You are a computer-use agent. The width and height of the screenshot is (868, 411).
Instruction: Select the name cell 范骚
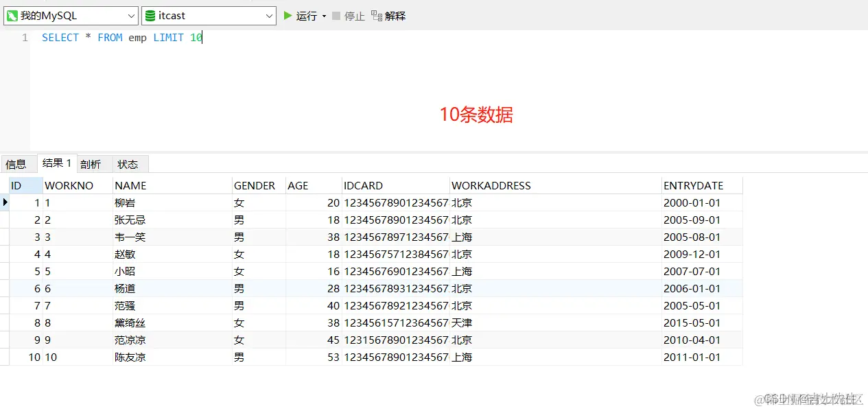(172, 305)
